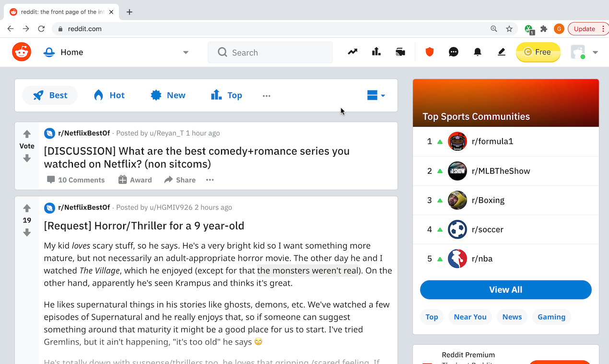Click the 'Reddit Premium' heading
The image size is (609, 364).
[468, 355]
